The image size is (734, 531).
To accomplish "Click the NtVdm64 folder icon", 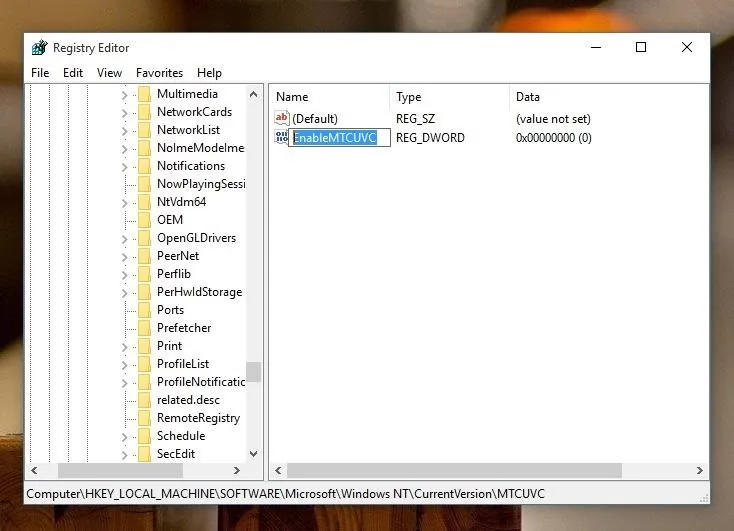I will (145, 202).
